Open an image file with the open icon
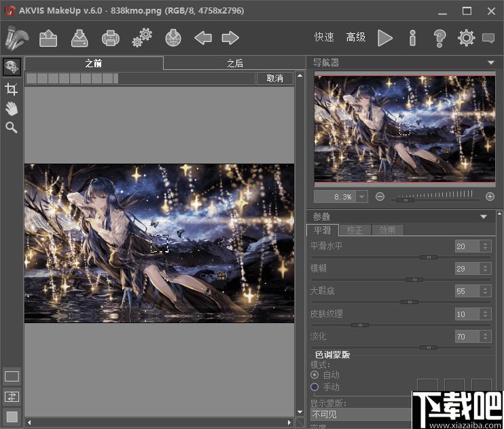Screen dimensions: 504x429 click(48, 38)
